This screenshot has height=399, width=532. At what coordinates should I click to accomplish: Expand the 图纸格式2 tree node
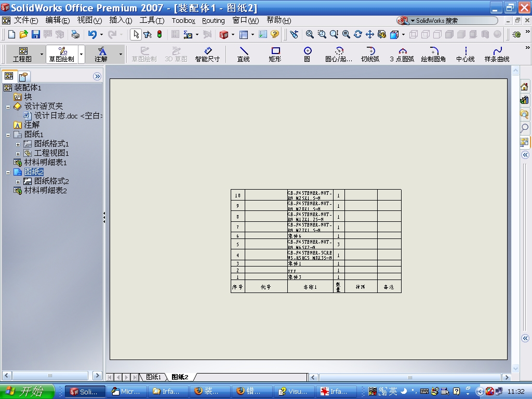pos(18,182)
